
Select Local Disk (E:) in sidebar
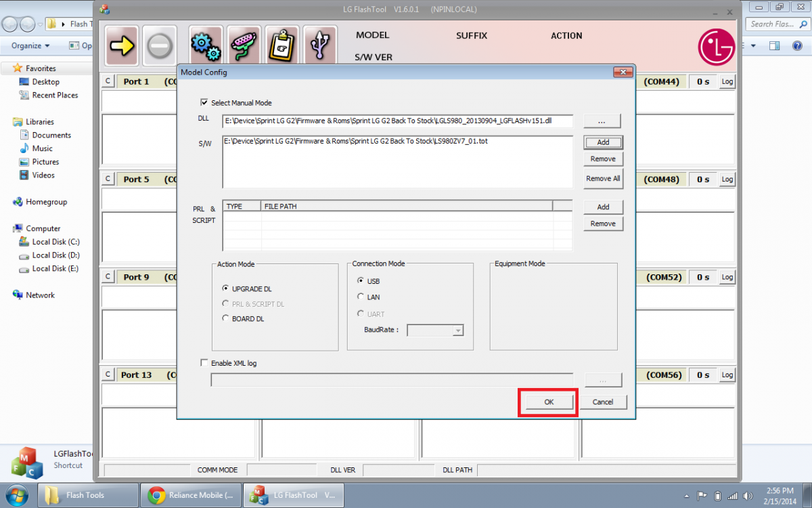tap(55, 269)
